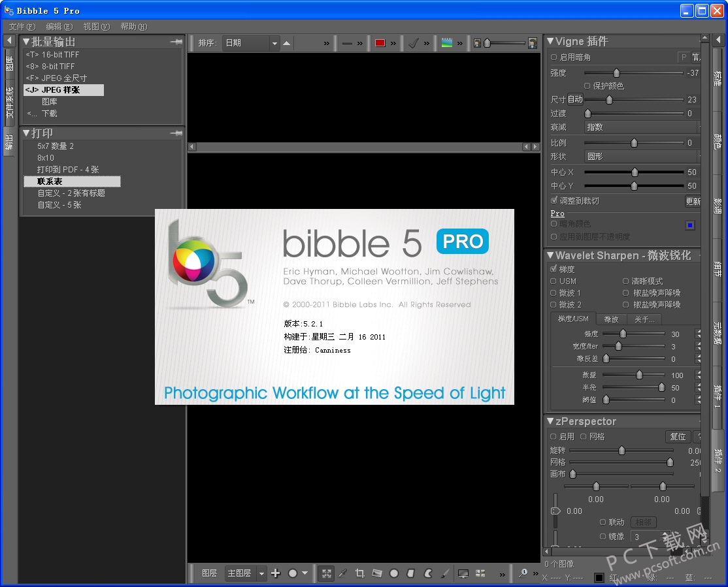Screen dimensions: 728x587
Task: Open the 文件 menu
Action: (x=22, y=27)
